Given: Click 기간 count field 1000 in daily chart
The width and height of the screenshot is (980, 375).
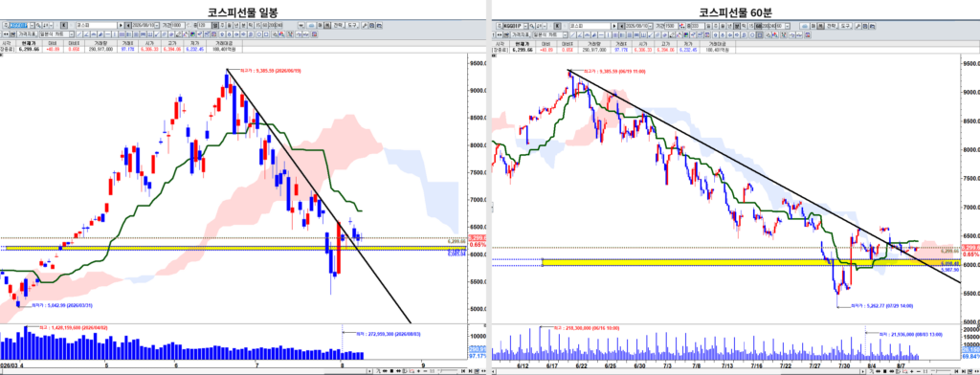Looking at the screenshot, I should 178,25.
